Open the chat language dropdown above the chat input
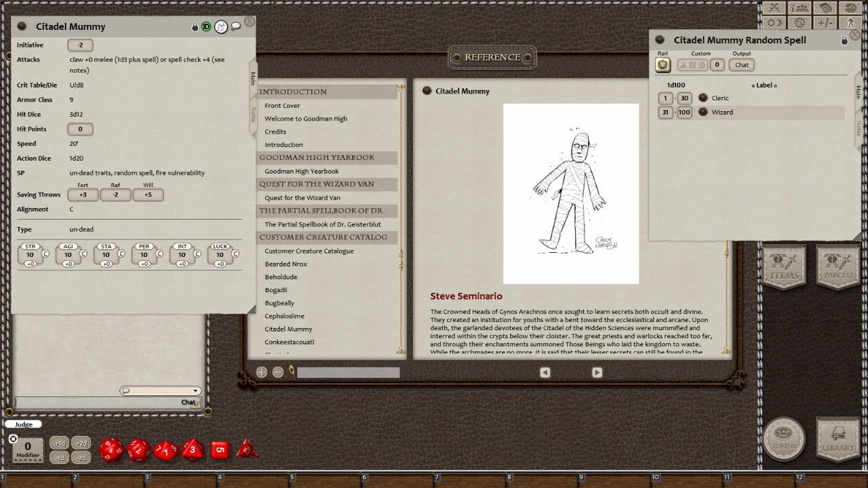This screenshot has height=488, width=868. [195, 390]
